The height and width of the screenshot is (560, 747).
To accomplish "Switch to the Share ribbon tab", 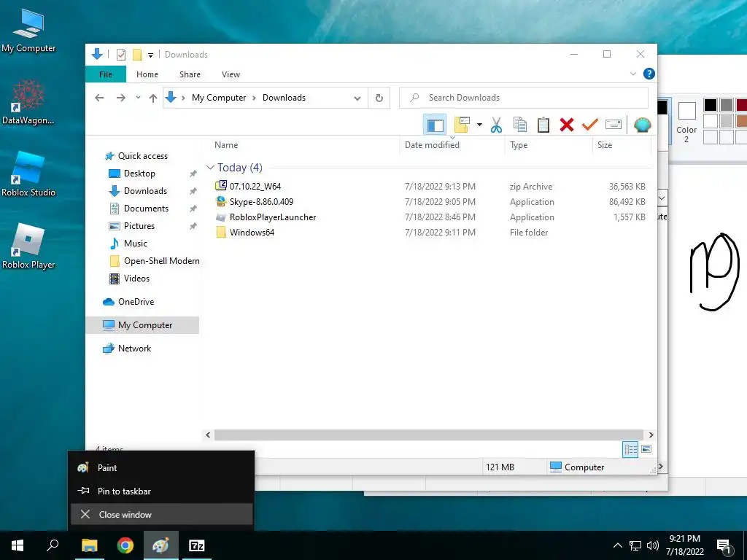I will 190,74.
